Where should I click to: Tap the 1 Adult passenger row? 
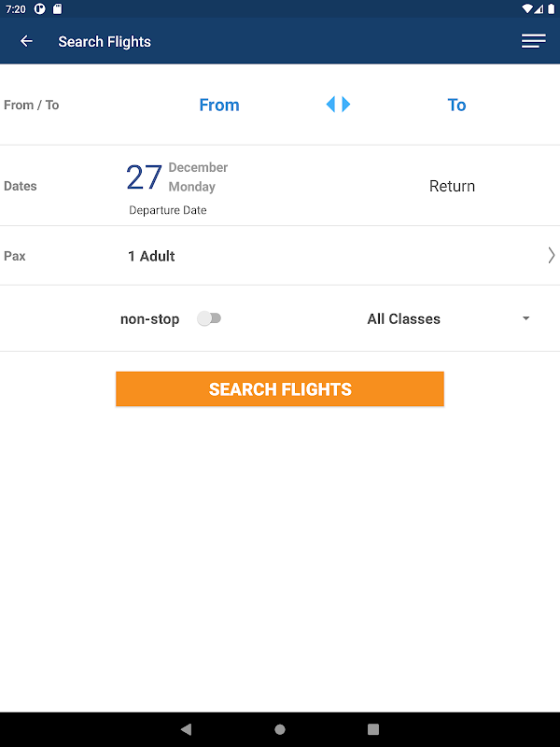tap(280, 256)
